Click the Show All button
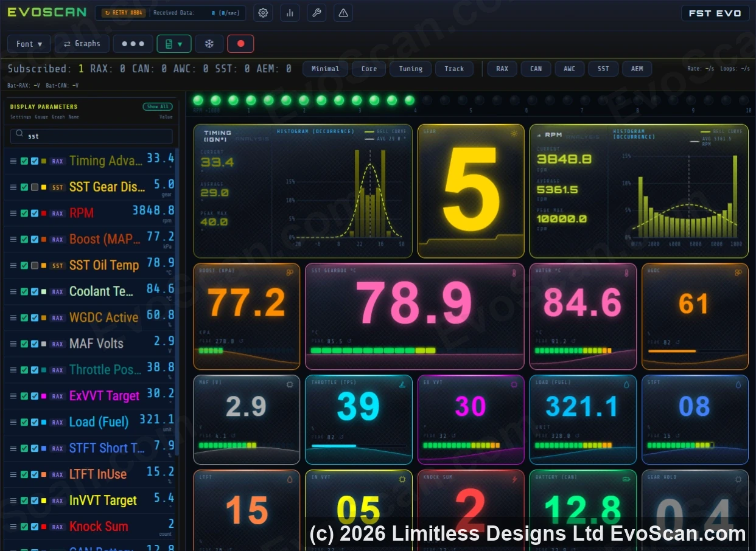 coord(158,106)
